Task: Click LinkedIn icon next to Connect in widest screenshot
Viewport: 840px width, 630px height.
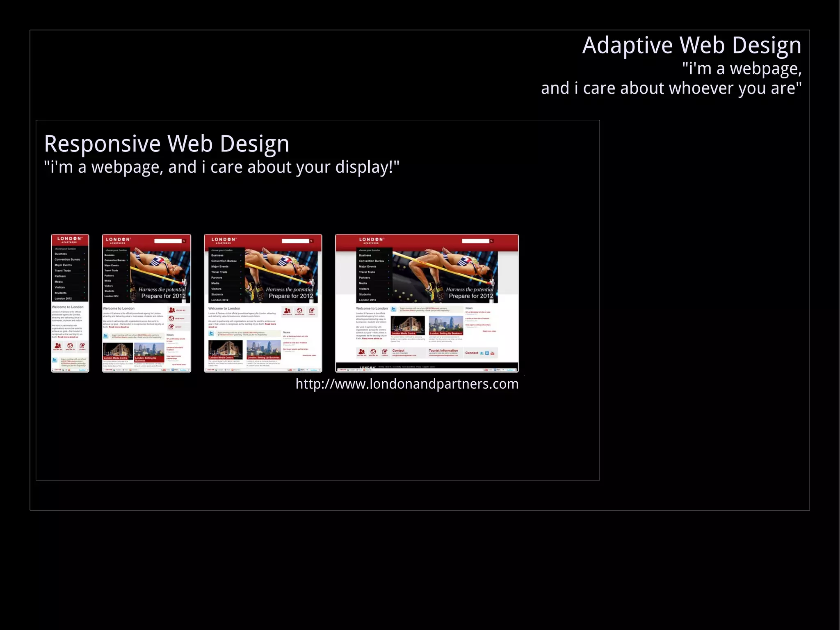Action: 487,353
